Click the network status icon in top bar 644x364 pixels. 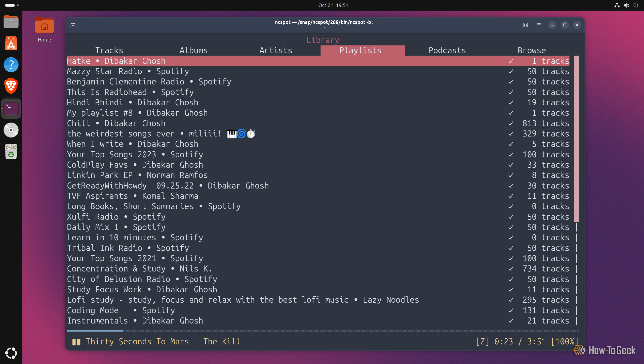pos(617,5)
